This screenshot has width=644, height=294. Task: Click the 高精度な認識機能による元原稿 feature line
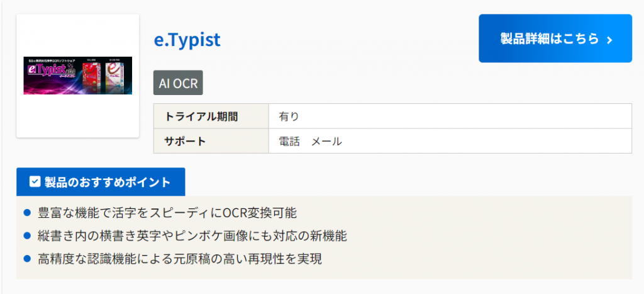180,259
